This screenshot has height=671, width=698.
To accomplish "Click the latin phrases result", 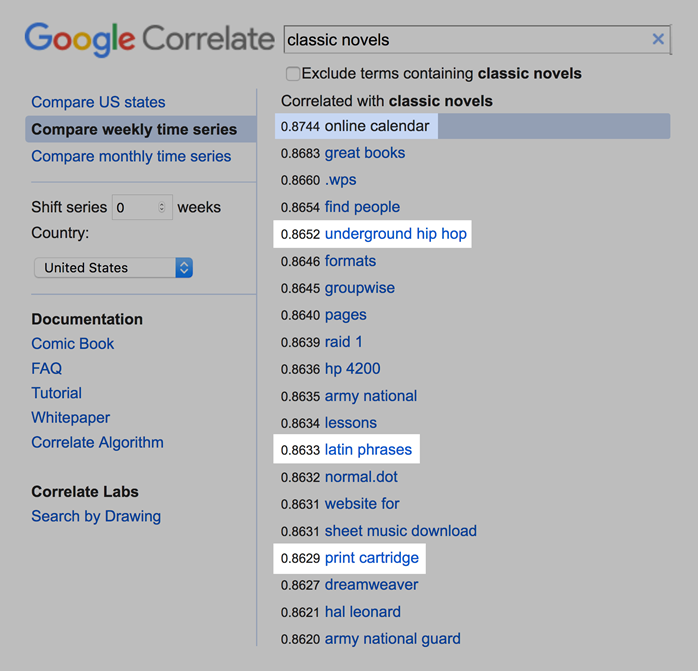I will pos(368,450).
